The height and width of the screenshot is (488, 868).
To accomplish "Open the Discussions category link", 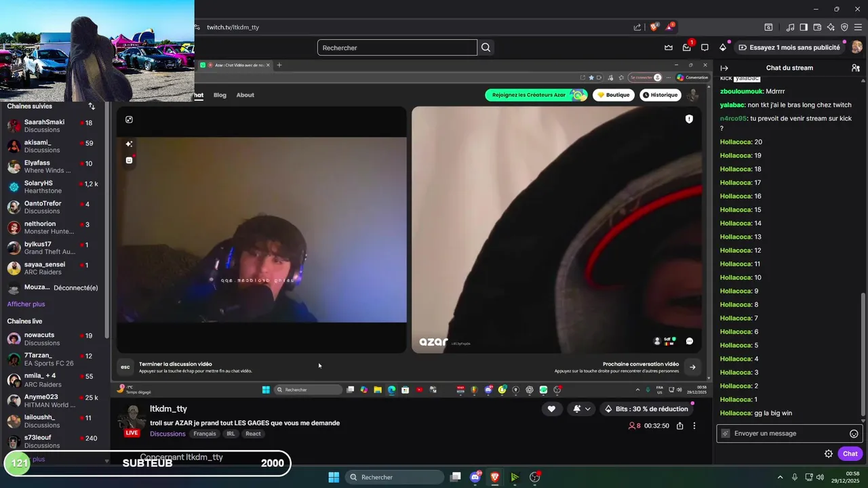I will [x=167, y=434].
